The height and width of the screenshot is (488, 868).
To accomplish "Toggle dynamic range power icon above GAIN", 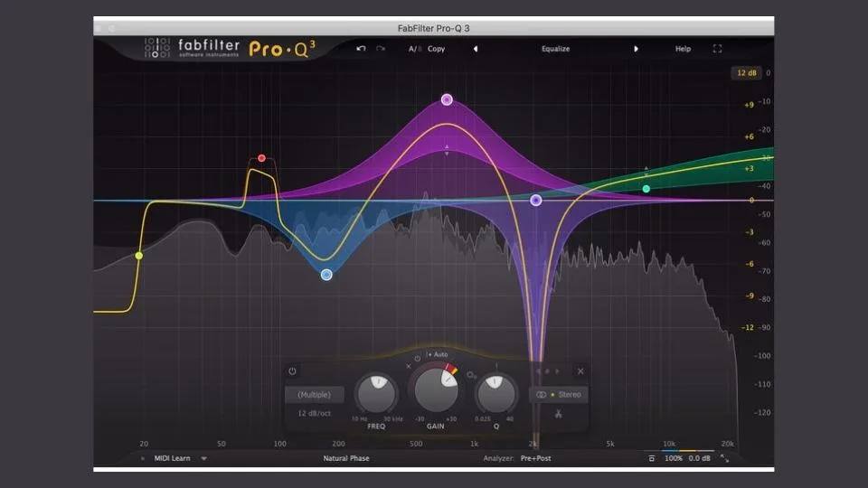I will [418, 359].
